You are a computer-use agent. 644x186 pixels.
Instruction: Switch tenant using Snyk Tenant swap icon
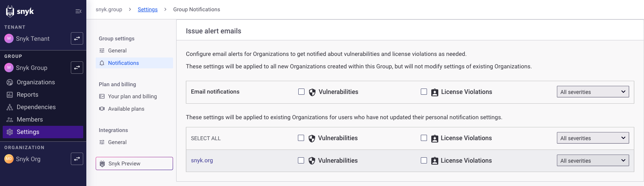click(77, 38)
